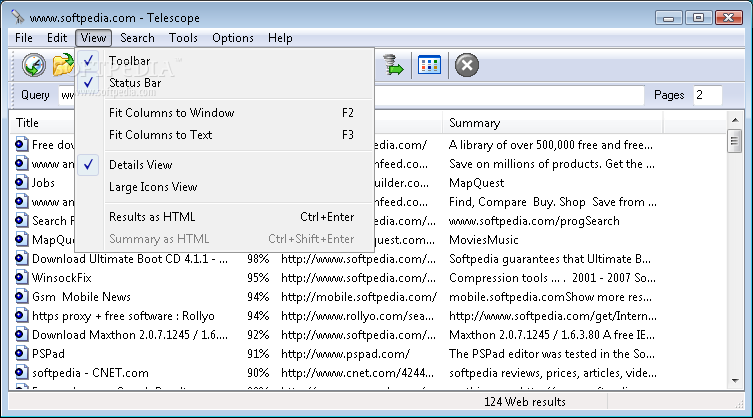Click page icon beside Gsm Mobile News
753x418 pixels.
pyautogui.click(x=21, y=296)
